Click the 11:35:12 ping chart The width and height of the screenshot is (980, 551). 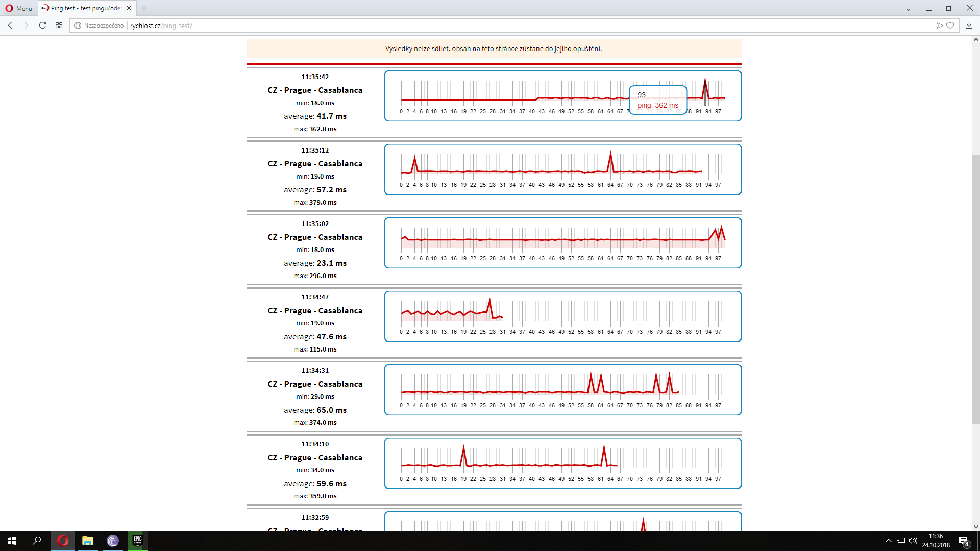562,169
